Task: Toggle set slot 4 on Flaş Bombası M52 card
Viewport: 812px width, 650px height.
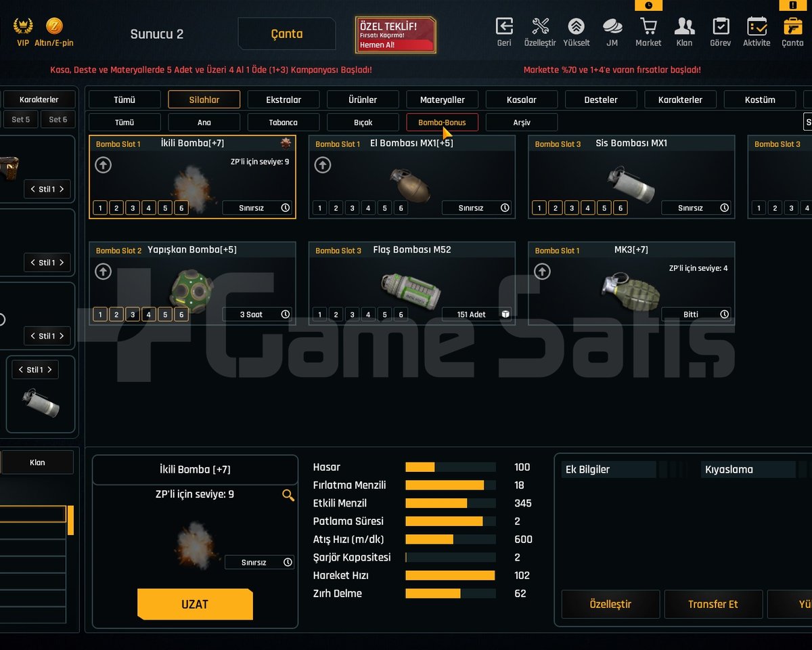Action: point(369,314)
